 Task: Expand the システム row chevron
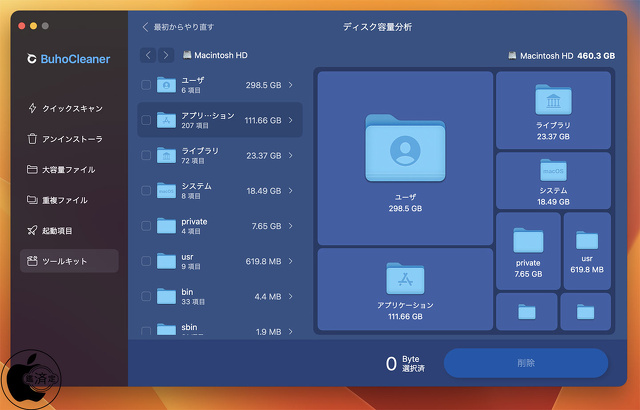pyautogui.click(x=291, y=191)
